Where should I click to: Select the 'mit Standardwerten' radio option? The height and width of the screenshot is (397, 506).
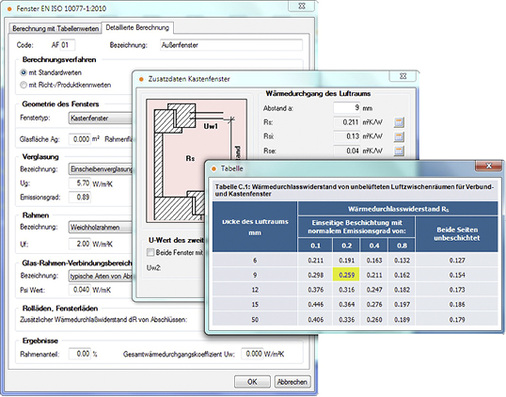click(23, 72)
